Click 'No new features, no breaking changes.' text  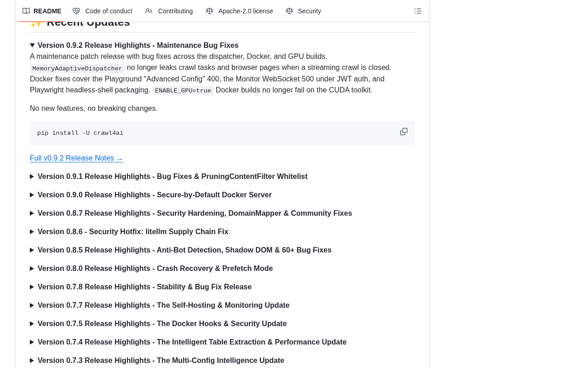coord(94,109)
